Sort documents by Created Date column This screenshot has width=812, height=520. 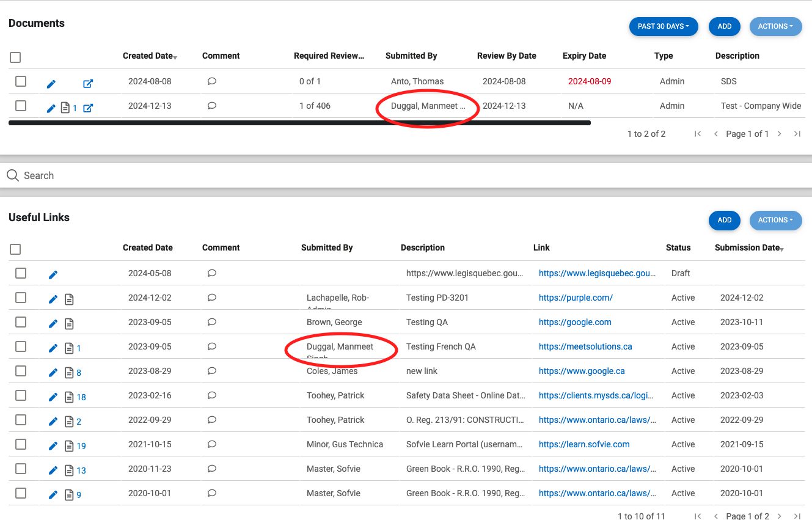click(x=148, y=56)
